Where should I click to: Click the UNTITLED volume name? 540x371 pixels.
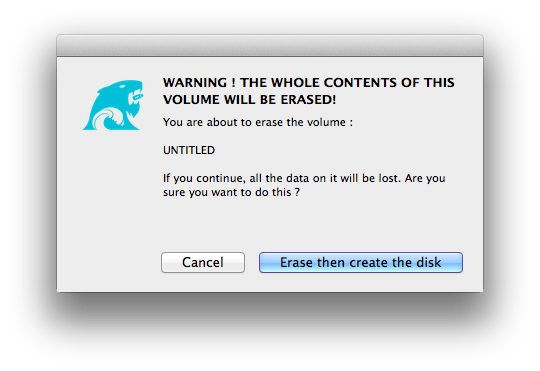point(189,150)
